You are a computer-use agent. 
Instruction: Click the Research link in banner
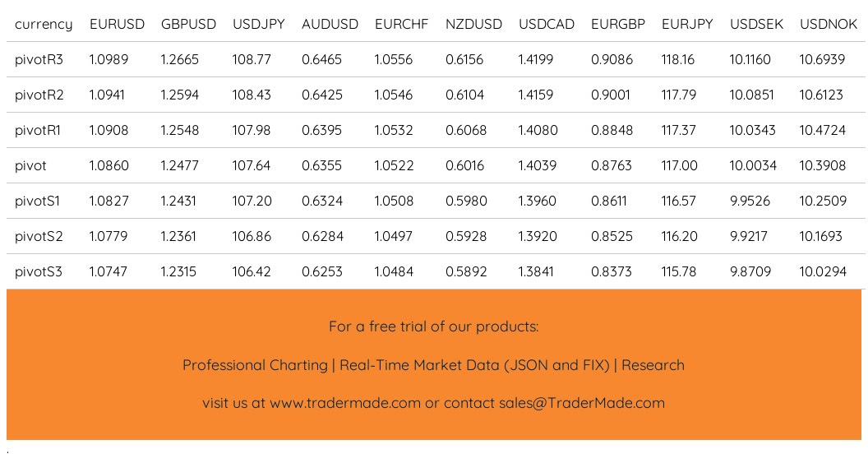[x=653, y=365]
